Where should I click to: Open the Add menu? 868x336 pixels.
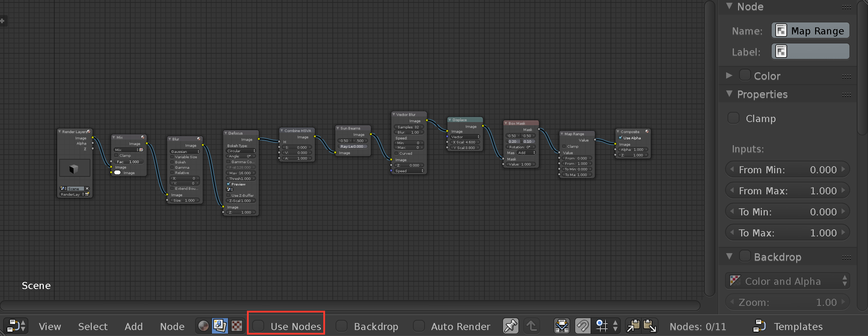(x=133, y=326)
